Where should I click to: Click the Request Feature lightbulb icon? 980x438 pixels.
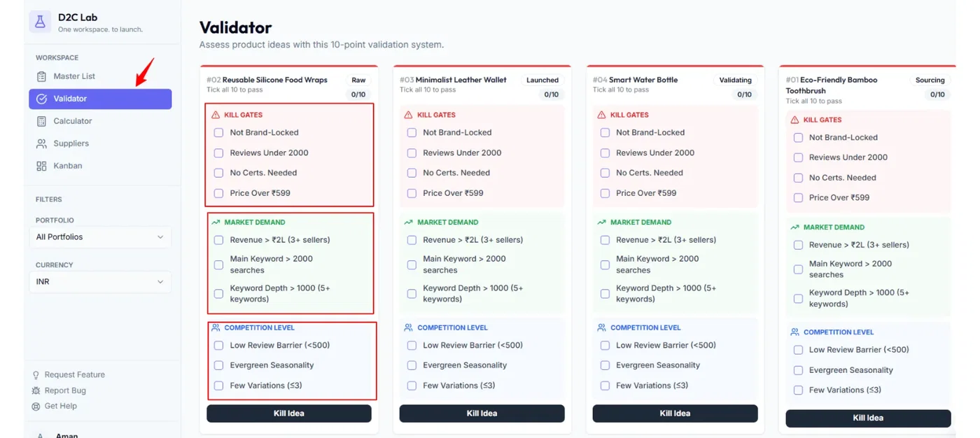(x=36, y=375)
